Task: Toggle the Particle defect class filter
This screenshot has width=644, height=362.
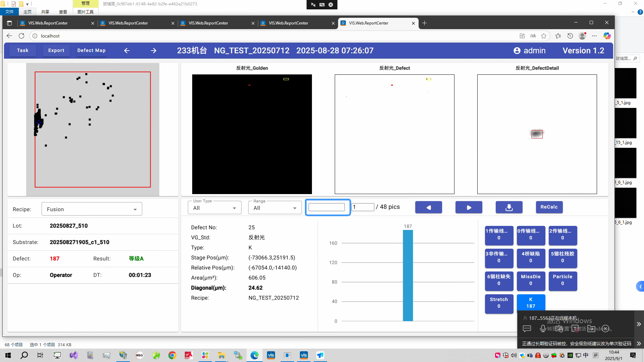Action: (x=562, y=280)
